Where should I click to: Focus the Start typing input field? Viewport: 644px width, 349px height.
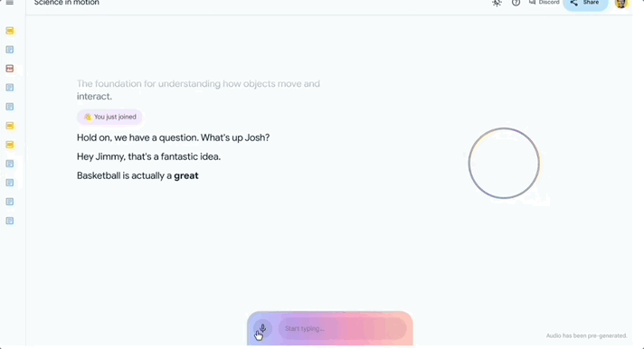(342, 328)
